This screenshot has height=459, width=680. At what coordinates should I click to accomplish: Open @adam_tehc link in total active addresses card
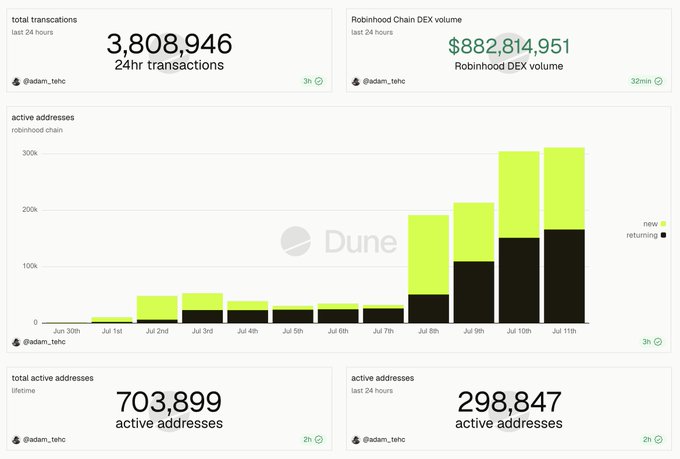tap(44, 439)
